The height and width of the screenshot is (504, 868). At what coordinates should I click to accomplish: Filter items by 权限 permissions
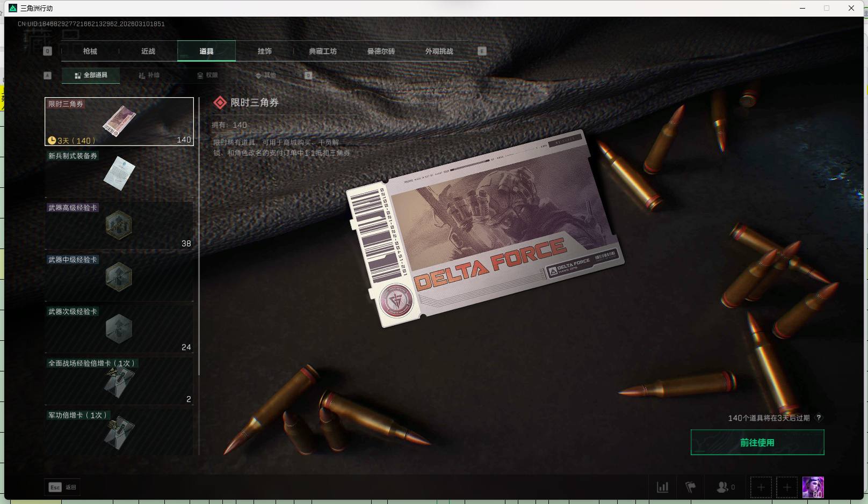207,75
